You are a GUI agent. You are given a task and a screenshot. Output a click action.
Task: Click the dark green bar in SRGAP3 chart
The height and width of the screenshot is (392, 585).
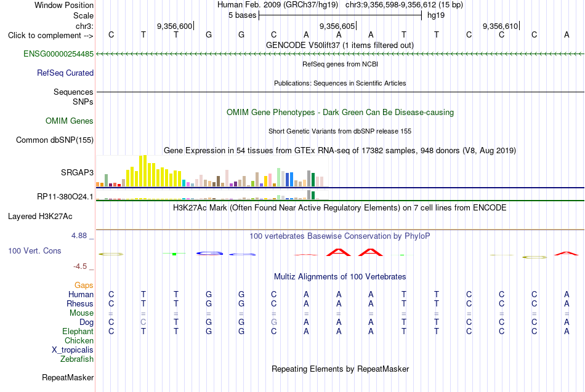point(313,180)
